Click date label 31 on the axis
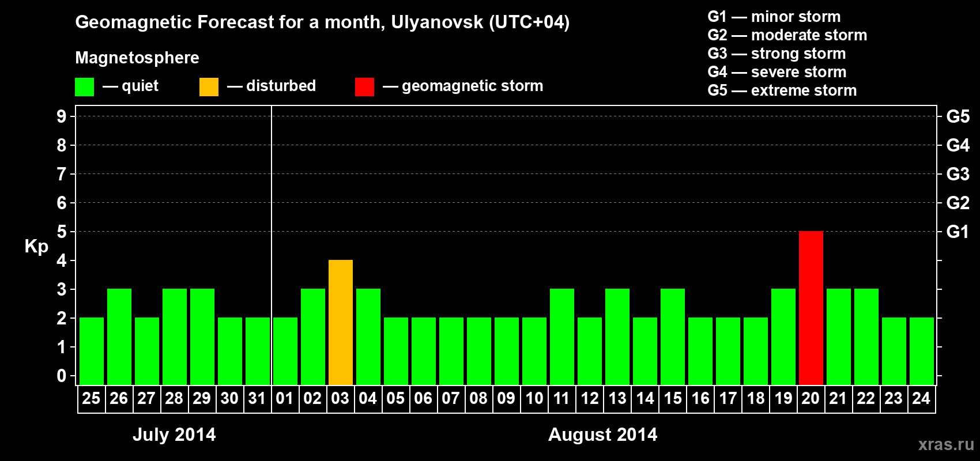The height and width of the screenshot is (461, 980). (257, 398)
